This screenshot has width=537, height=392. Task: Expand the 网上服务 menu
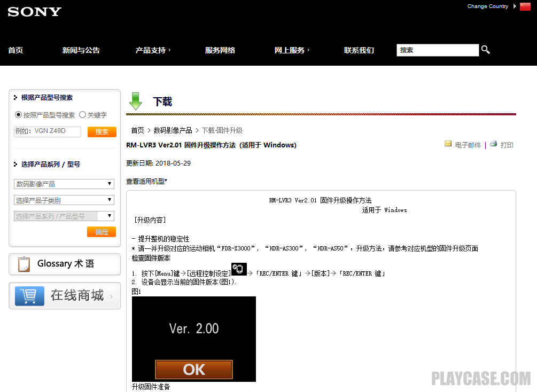[292, 50]
